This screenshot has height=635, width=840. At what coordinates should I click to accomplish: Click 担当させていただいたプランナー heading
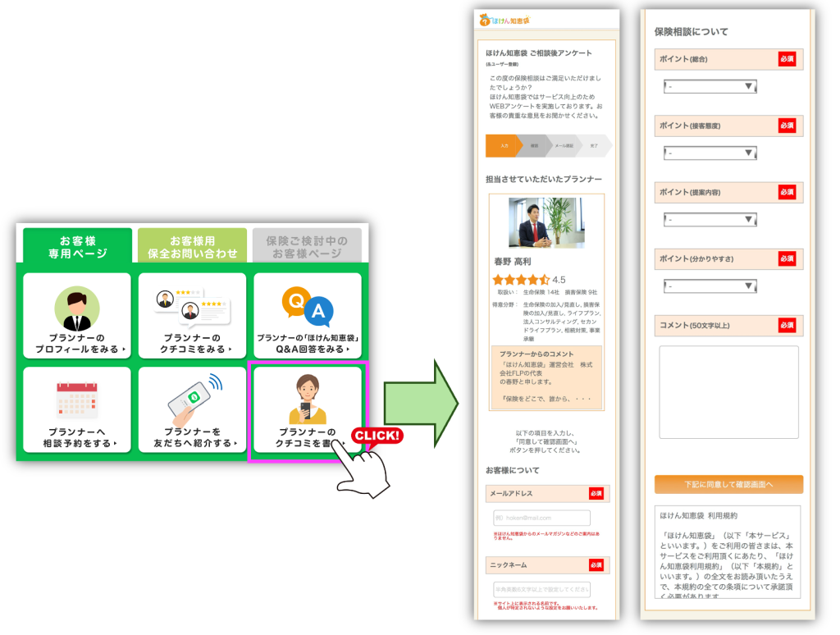[x=544, y=179]
